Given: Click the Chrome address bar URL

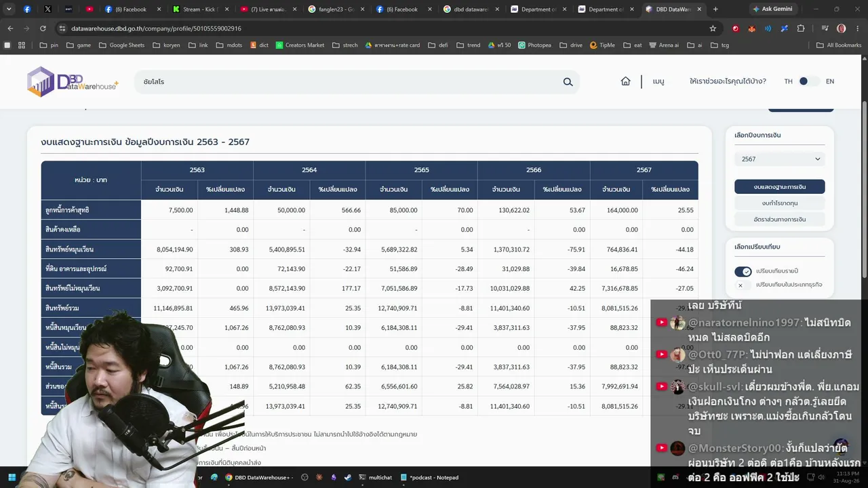Looking at the screenshot, I should [156, 28].
